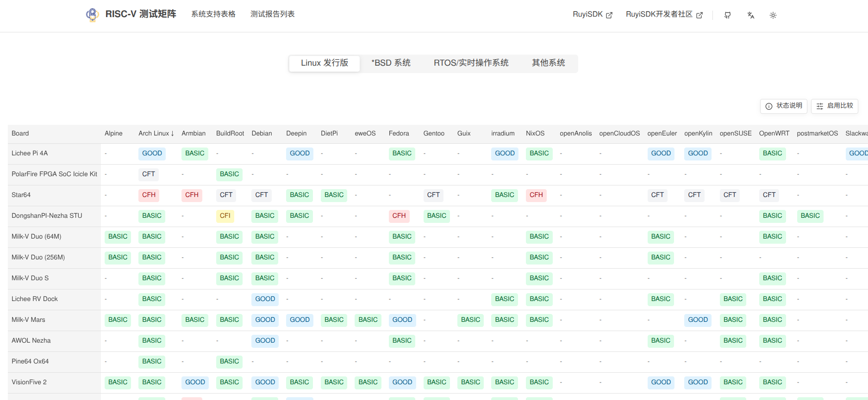Image resolution: width=868 pixels, height=400 pixels.
Task: Click BASIC badge for Milk-V Duo (256M) openEuler
Action: click(661, 258)
